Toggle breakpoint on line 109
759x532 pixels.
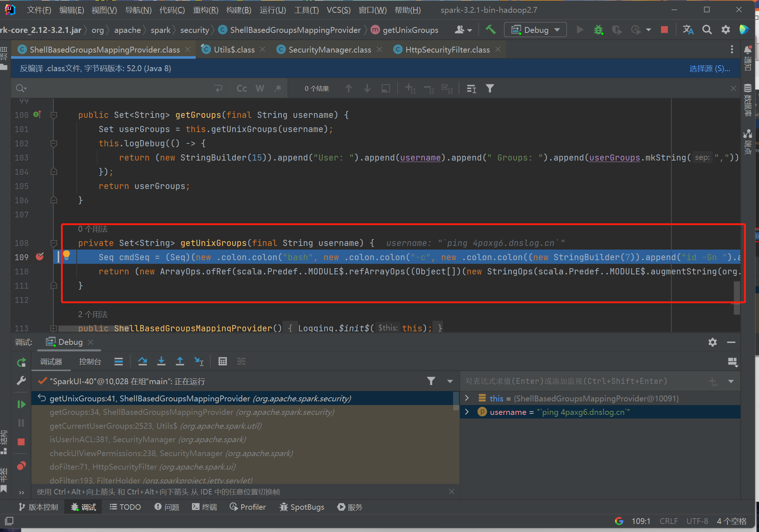[x=40, y=257]
